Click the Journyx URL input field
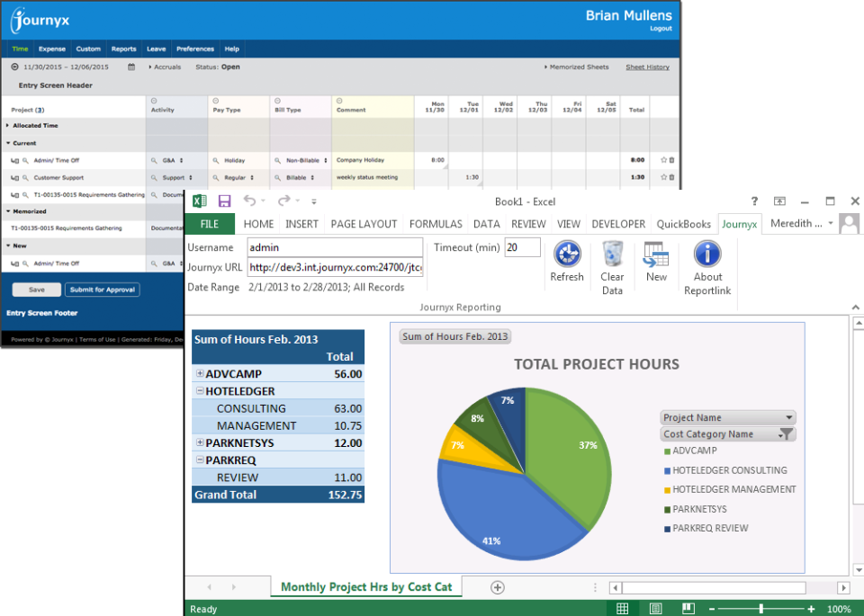864x616 pixels. tap(335, 268)
